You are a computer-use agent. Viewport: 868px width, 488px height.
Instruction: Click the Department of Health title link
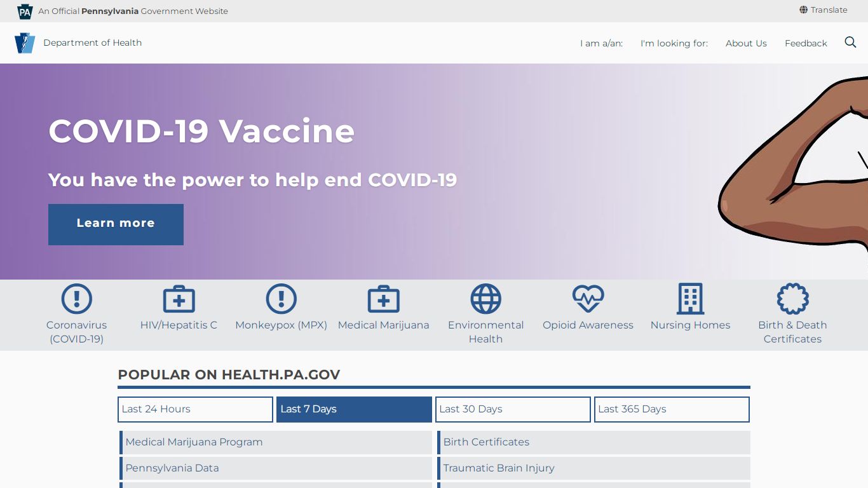pos(93,43)
